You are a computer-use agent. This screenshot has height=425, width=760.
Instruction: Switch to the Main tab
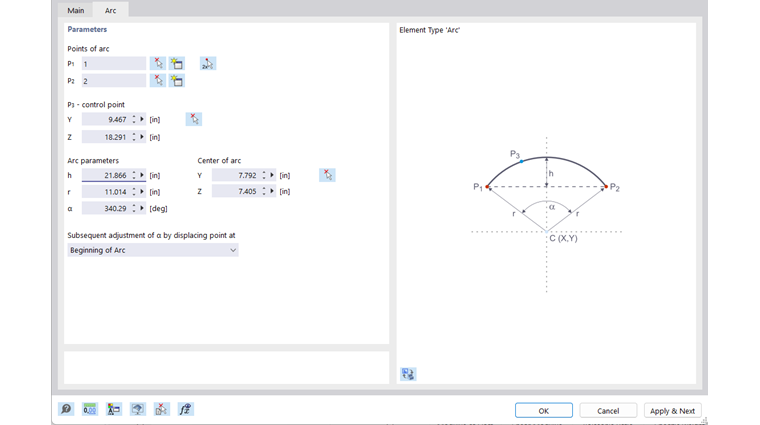click(76, 10)
